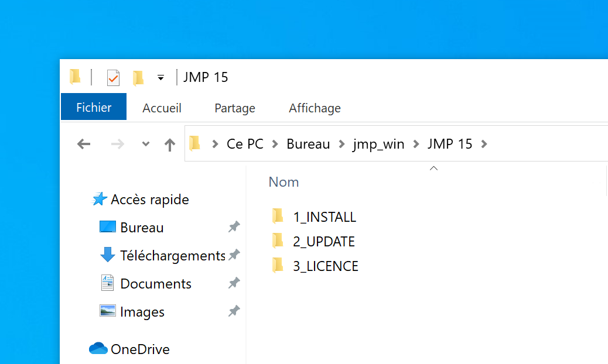Expand the chevron after jmp_win in breadcrumb

tap(416, 144)
